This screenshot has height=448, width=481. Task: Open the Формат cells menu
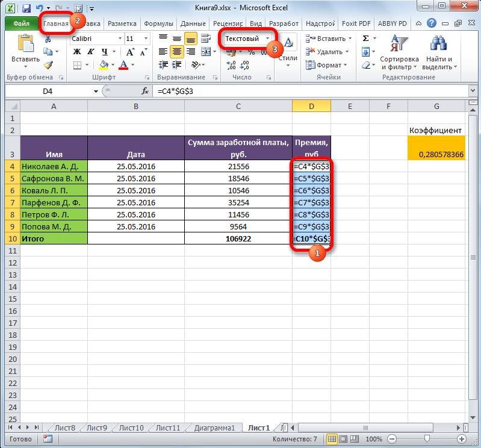(326, 65)
